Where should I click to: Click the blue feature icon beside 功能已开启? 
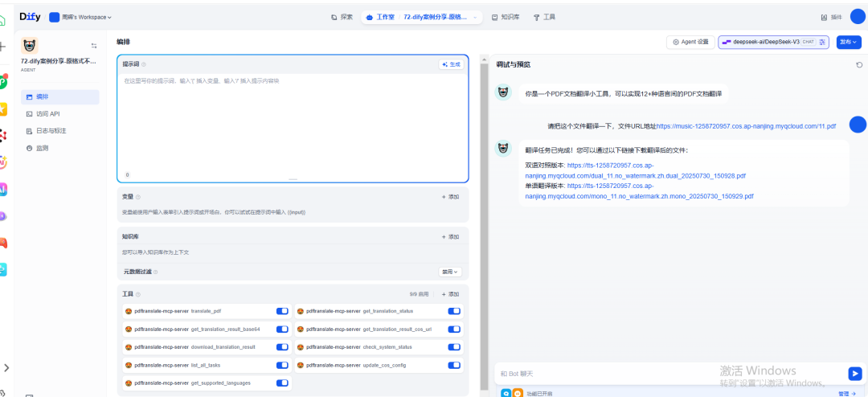pos(506,393)
